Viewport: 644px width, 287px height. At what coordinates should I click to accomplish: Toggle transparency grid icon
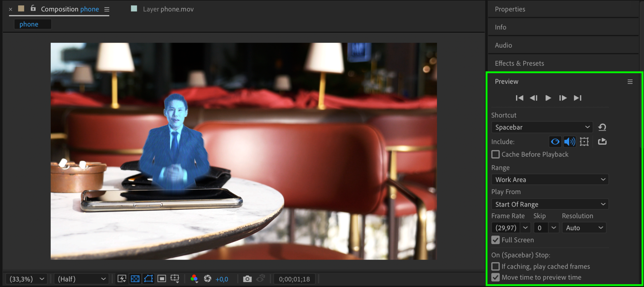(x=135, y=279)
